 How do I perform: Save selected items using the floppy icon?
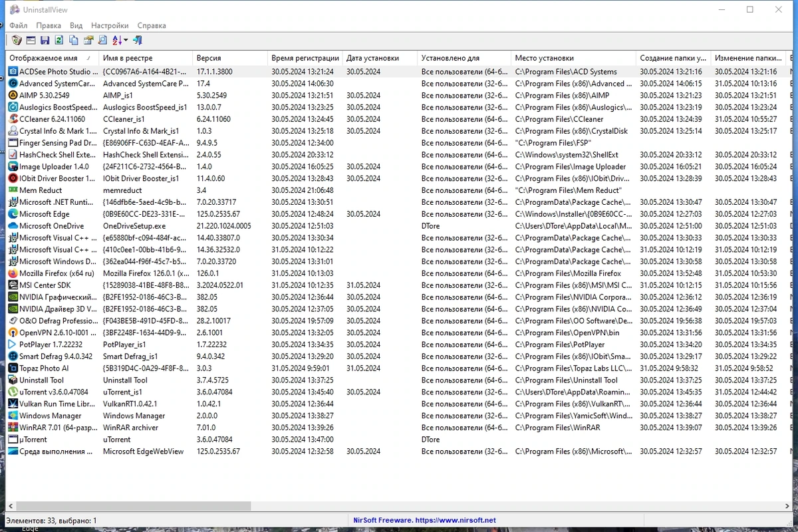45,41
